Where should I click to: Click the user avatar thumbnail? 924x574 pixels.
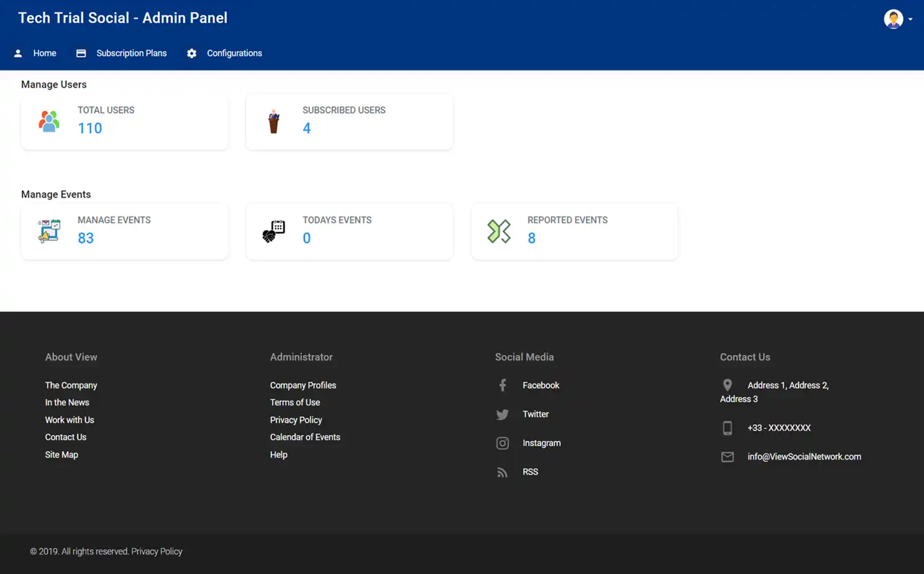pos(893,19)
